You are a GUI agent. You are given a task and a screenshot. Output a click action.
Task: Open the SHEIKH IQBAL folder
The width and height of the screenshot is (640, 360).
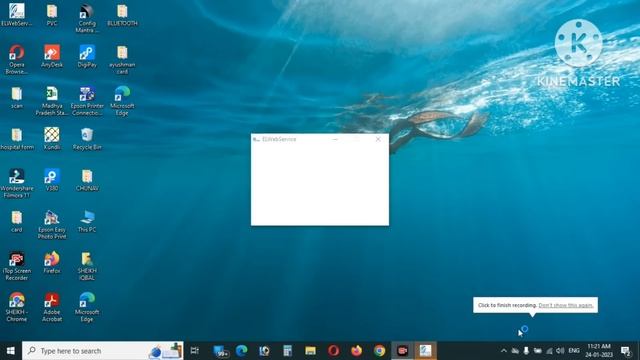tap(87, 266)
